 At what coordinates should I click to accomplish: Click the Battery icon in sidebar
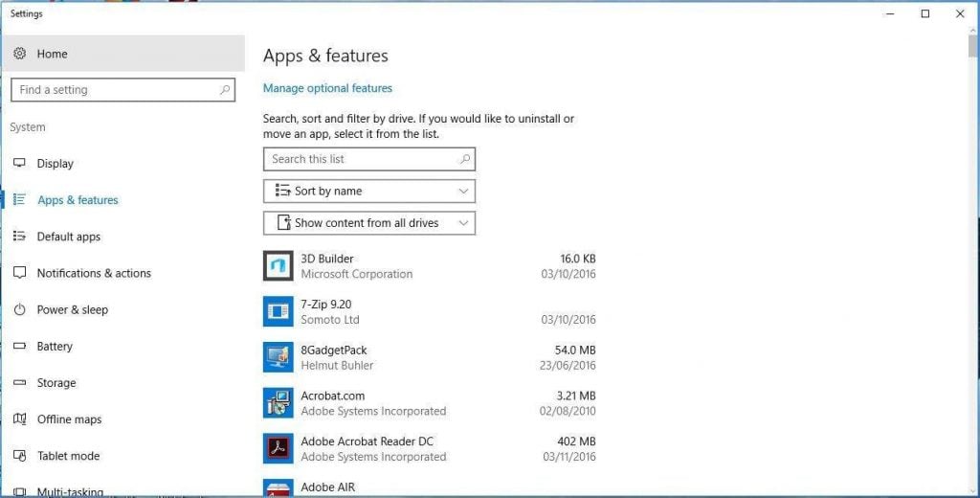(19, 346)
